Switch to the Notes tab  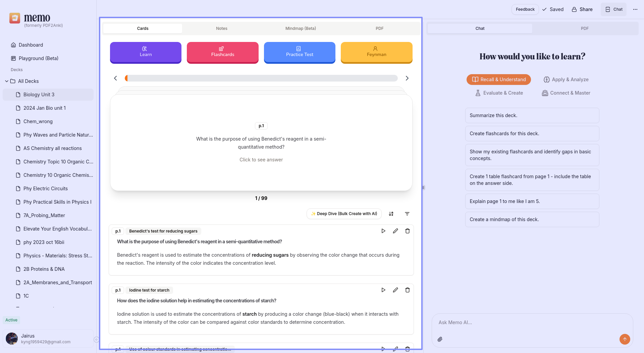coord(221,29)
